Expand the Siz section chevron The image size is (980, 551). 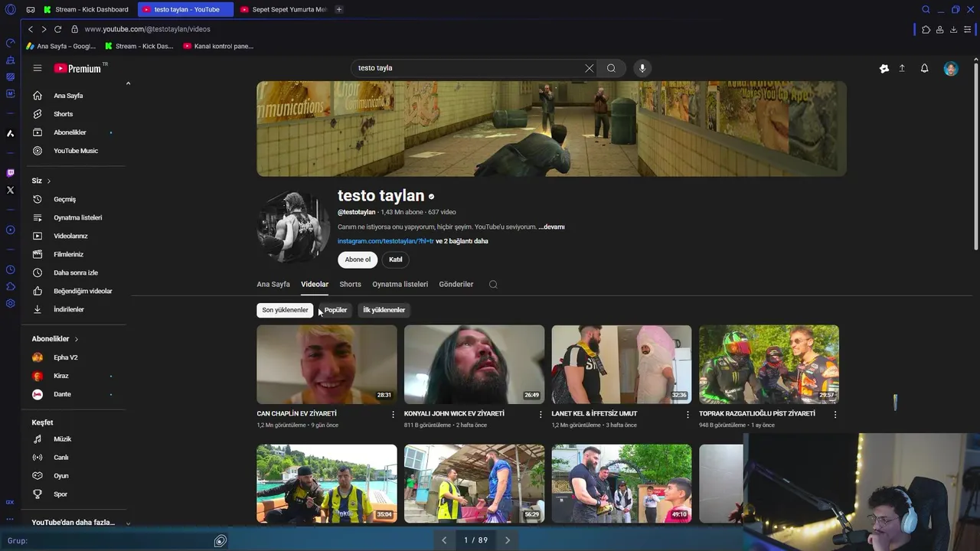(x=49, y=181)
